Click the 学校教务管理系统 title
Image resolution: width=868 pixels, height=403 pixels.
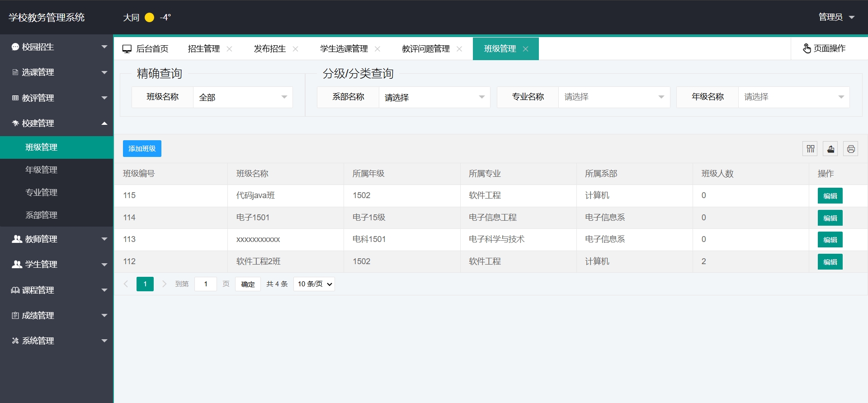click(x=47, y=17)
